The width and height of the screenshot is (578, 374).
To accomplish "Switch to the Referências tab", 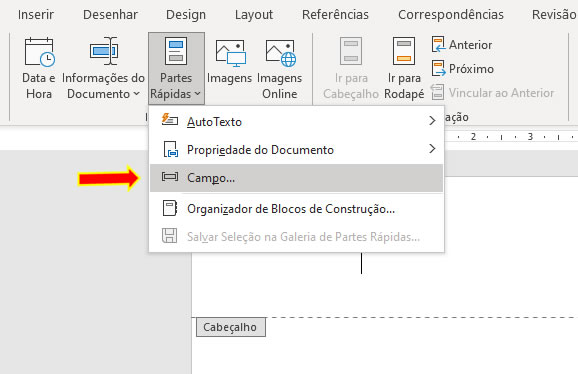I will (335, 15).
